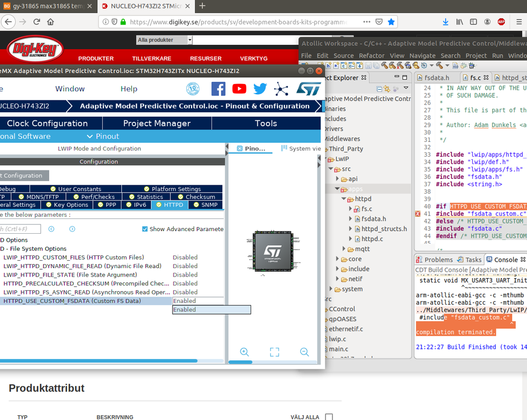Toggle Link with Editor in Project Explorer
Screen dimensions: 527x420
tap(387, 89)
